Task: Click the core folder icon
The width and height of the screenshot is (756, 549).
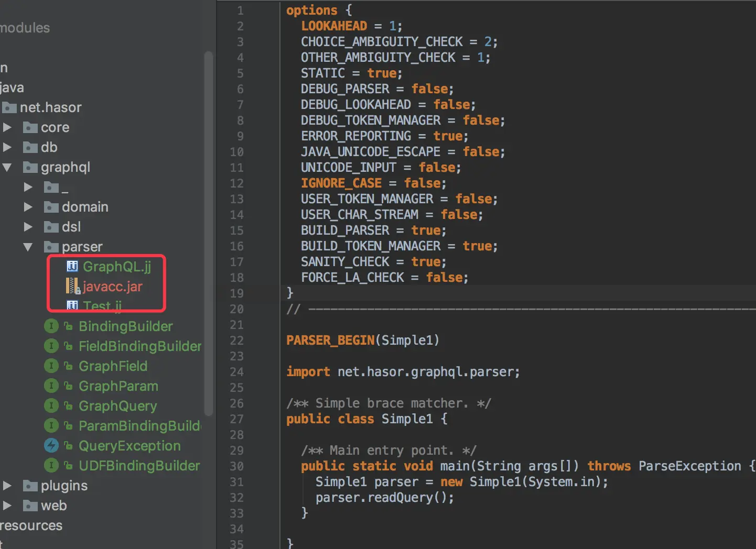Action: 30,128
